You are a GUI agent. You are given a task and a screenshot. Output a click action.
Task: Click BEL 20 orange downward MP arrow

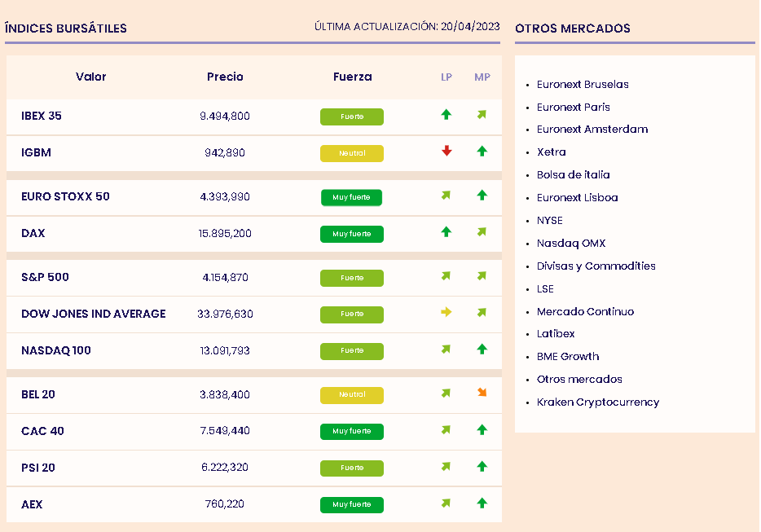tap(482, 393)
